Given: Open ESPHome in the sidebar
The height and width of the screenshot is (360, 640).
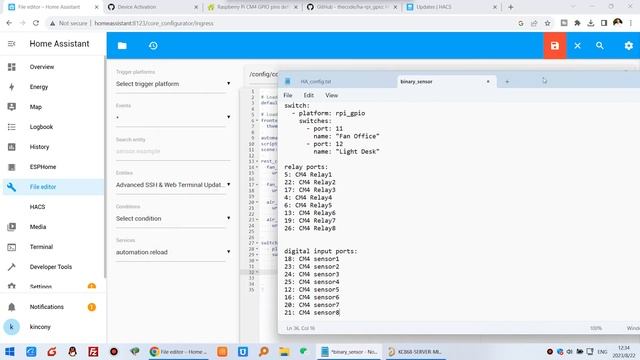Looking at the screenshot, I should point(53,167).
